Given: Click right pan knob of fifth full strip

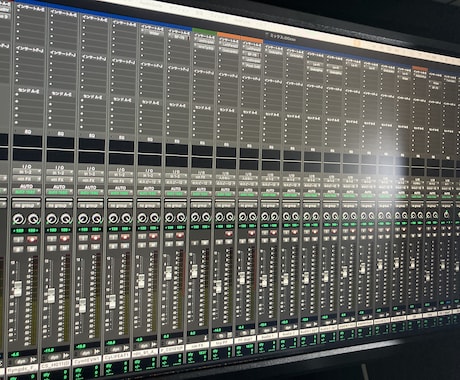Looking at the screenshot, I should [x=154, y=217].
